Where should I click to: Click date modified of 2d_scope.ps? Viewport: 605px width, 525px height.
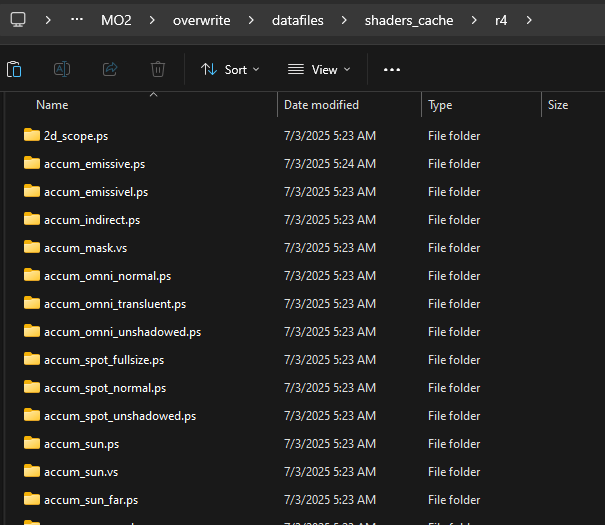[330, 136]
